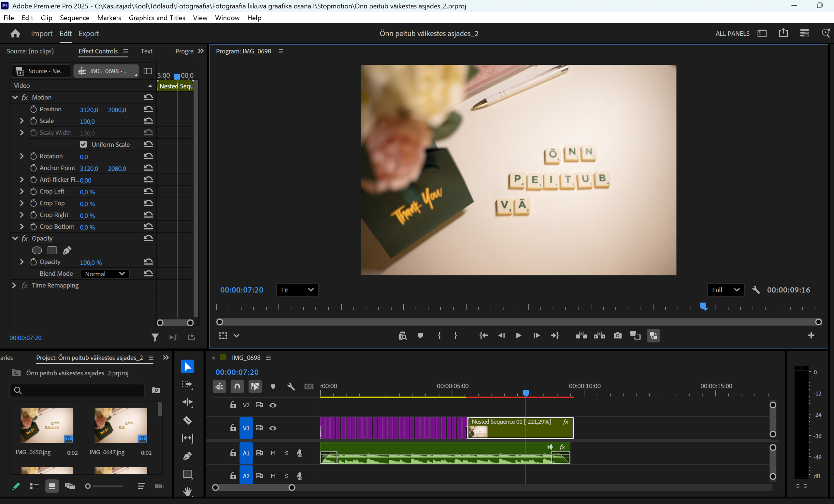The height and width of the screenshot is (504, 834).
Task: Uncheck the Uniform Scale checkbox
Action: coord(83,145)
